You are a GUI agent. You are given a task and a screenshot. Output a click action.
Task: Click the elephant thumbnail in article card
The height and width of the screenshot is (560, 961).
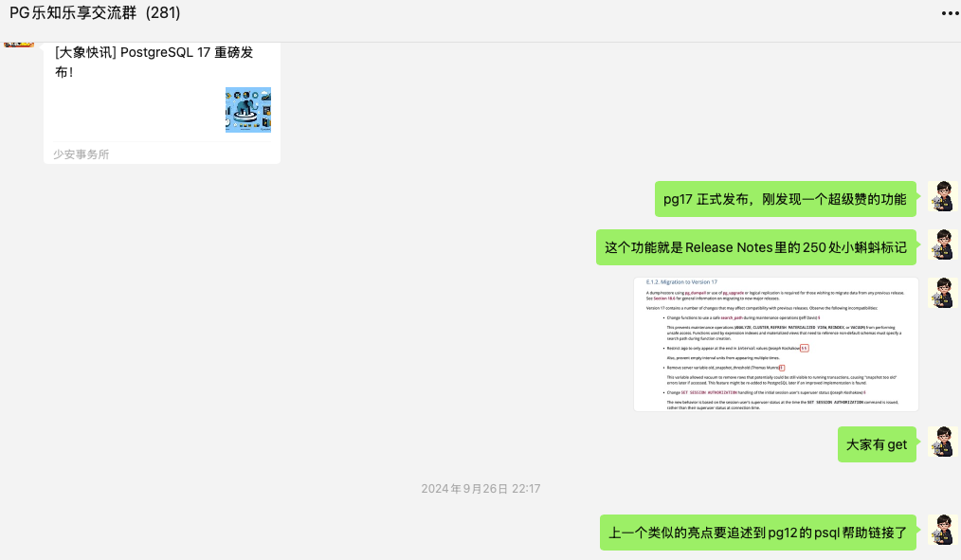click(x=248, y=110)
